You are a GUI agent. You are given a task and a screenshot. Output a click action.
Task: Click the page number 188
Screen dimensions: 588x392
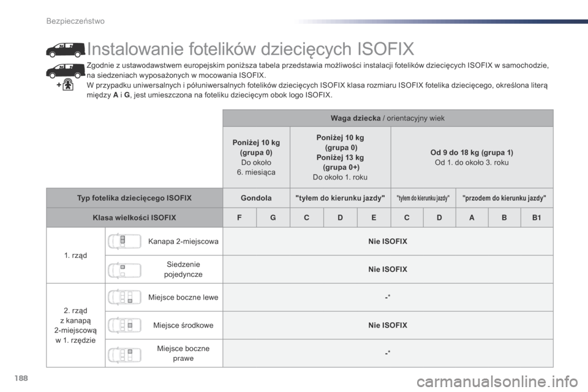pyautogui.click(x=21, y=378)
